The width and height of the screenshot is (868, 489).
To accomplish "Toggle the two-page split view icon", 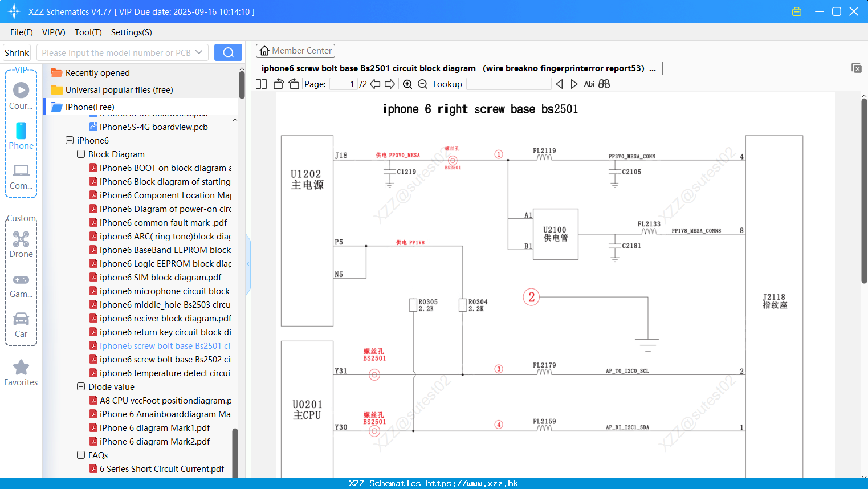I will coord(261,84).
